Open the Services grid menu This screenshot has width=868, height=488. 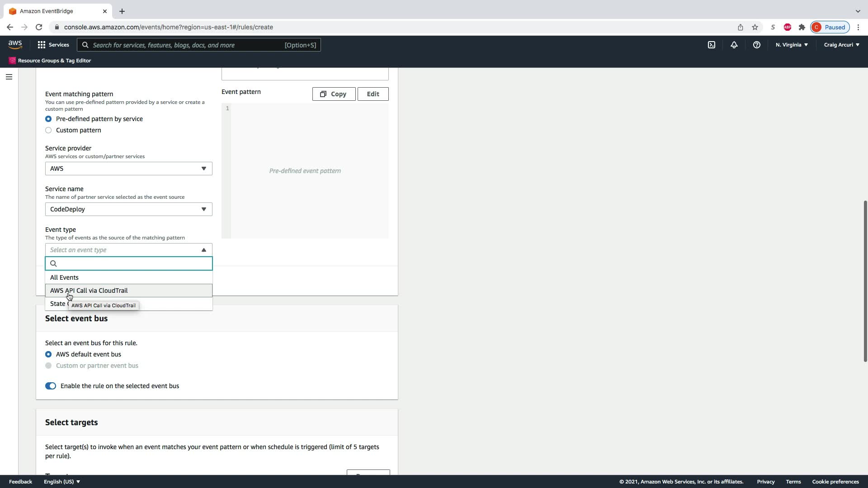[53, 45]
